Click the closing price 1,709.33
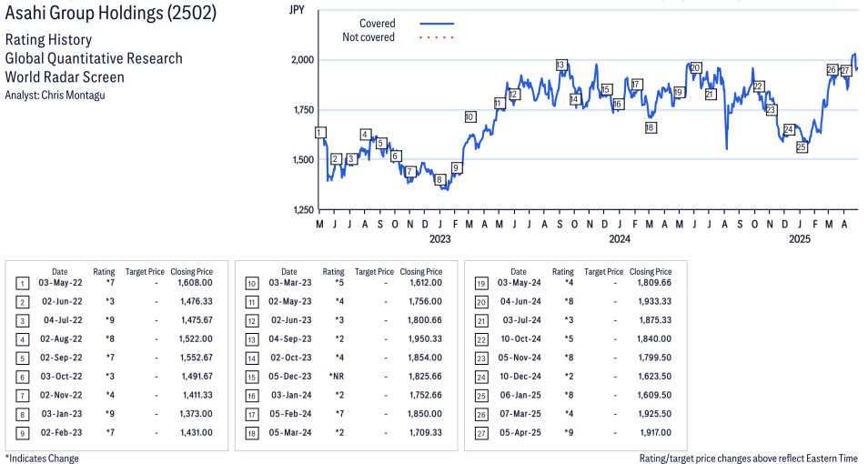 (x=426, y=433)
